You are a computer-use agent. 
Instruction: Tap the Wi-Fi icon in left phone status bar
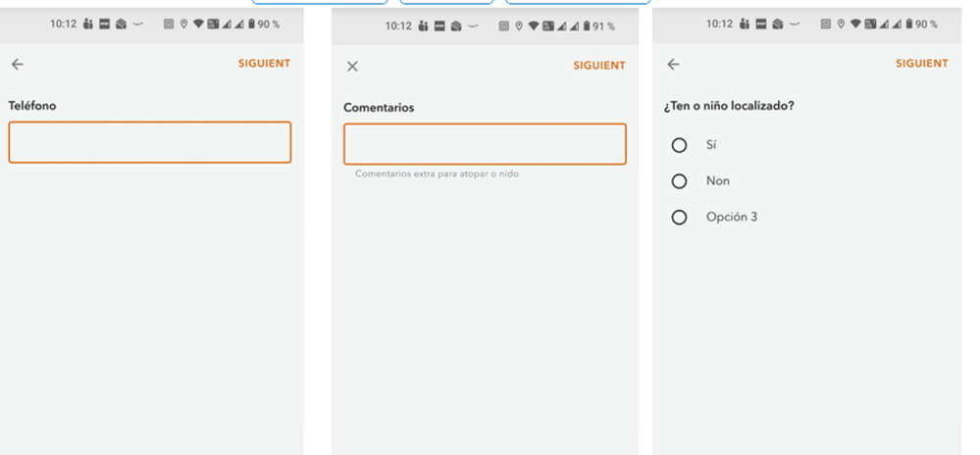(x=198, y=25)
